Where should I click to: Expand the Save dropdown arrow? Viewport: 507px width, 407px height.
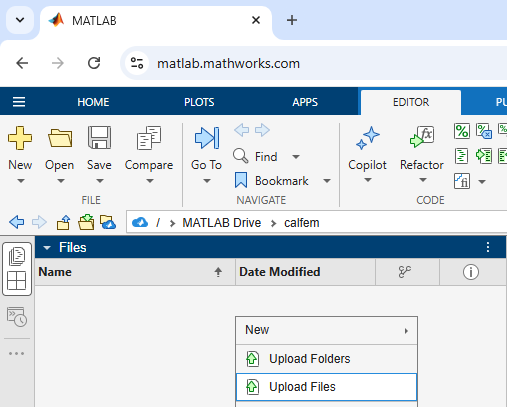[x=100, y=181]
